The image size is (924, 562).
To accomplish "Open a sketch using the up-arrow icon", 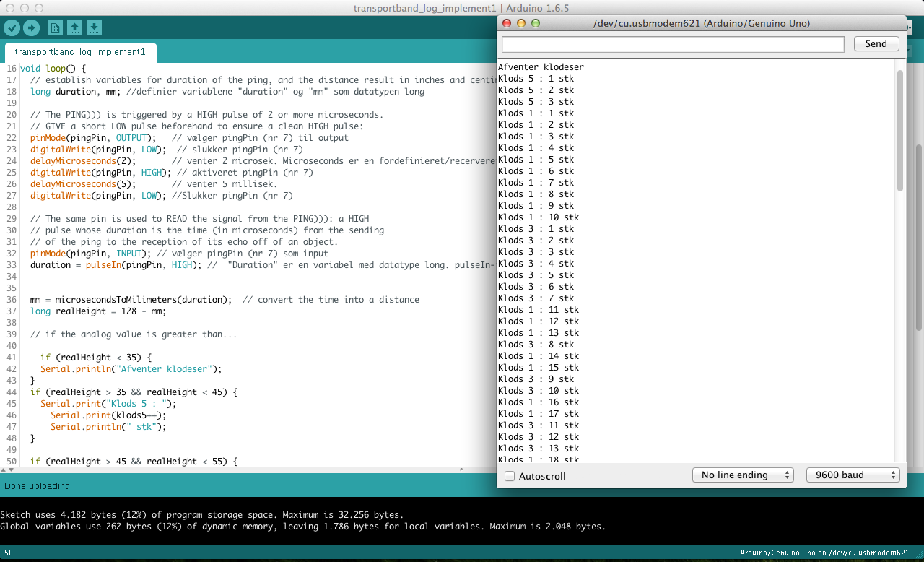I will click(x=76, y=27).
